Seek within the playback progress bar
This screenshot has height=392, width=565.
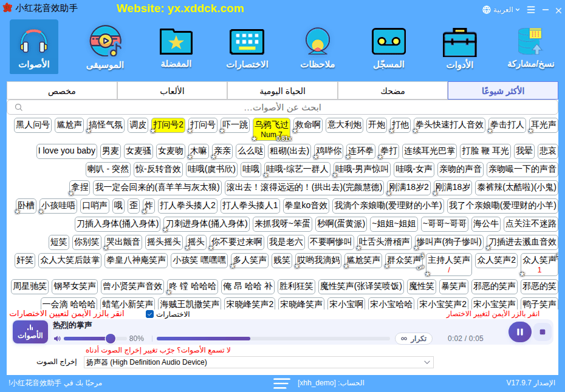click(x=273, y=339)
